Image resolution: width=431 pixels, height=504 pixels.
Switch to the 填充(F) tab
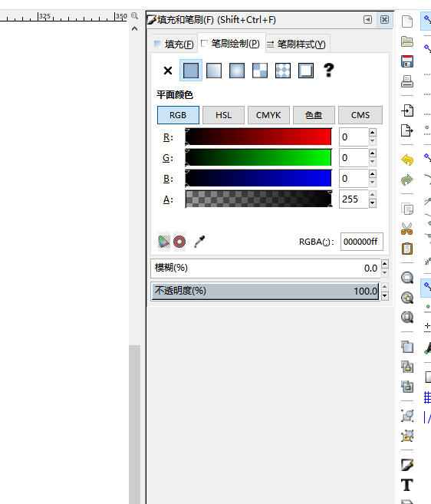174,44
